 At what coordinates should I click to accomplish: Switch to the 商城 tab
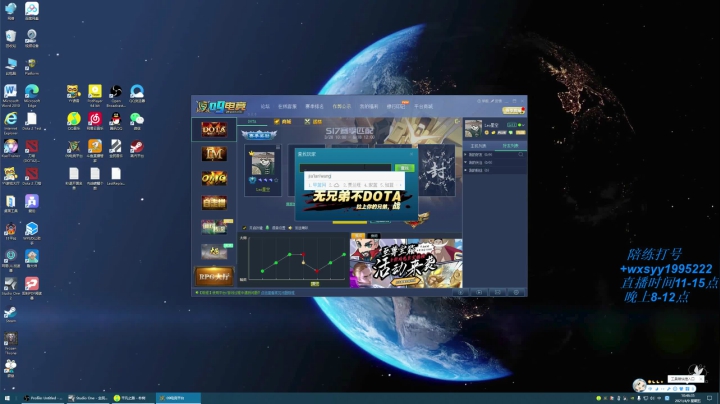(282, 122)
